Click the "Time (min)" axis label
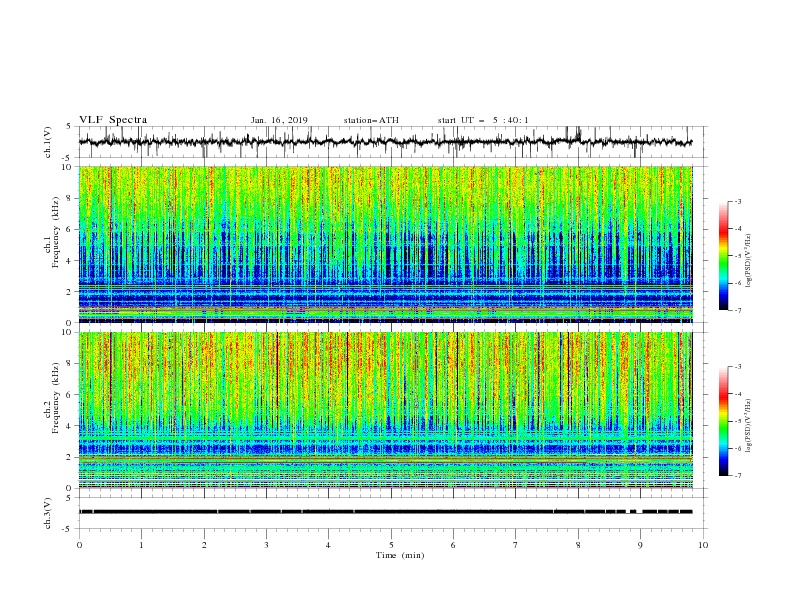Viewport: 792px width, 612px height. 400,555
